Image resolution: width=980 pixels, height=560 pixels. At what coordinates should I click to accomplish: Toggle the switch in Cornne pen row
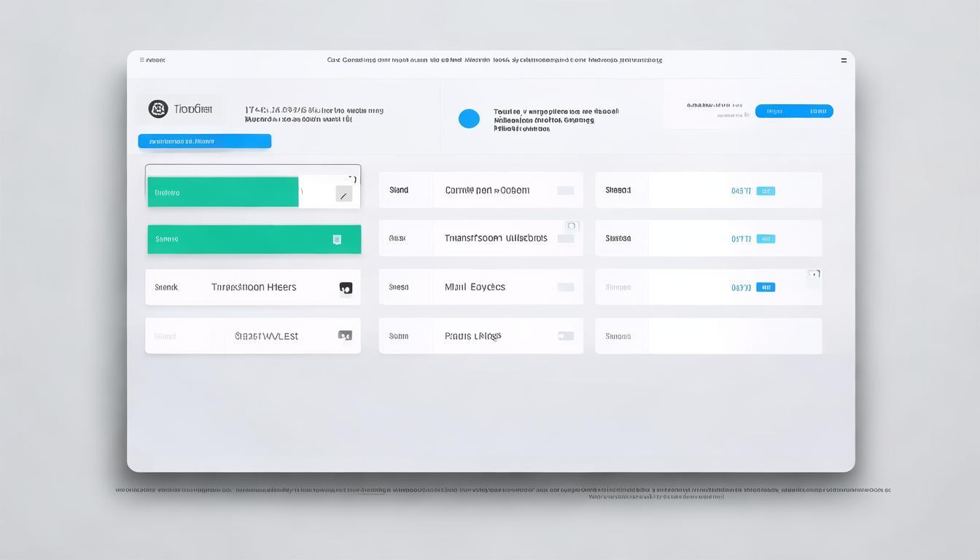tap(565, 190)
